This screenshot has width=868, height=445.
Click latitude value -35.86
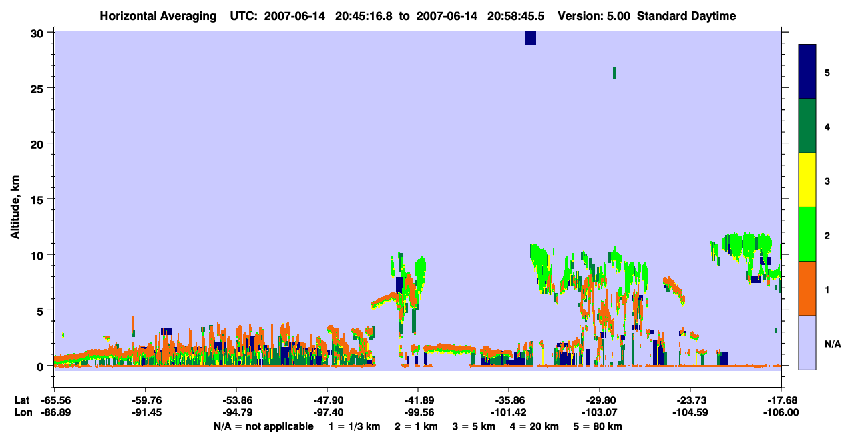[x=509, y=400]
